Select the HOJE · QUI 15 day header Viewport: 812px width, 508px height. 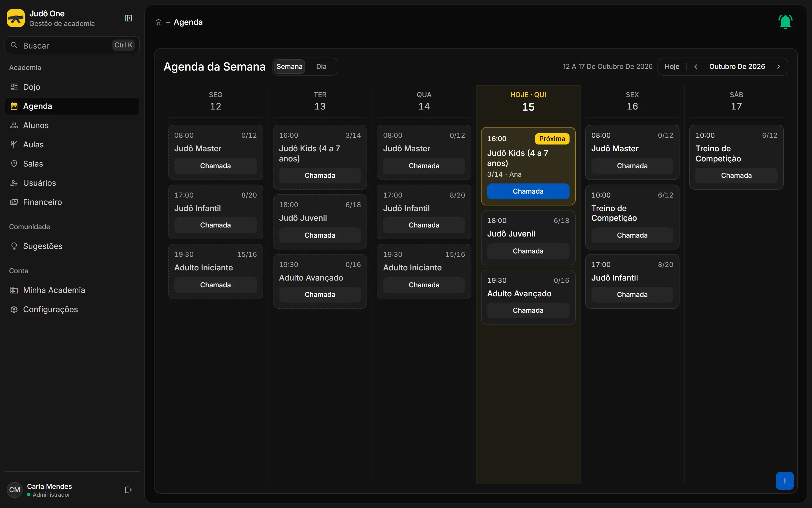tap(528, 102)
